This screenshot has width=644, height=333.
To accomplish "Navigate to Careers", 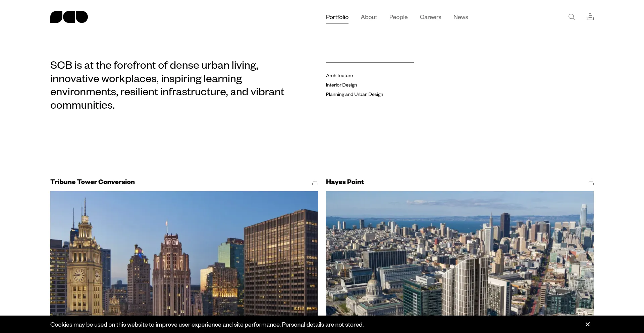I will [430, 17].
